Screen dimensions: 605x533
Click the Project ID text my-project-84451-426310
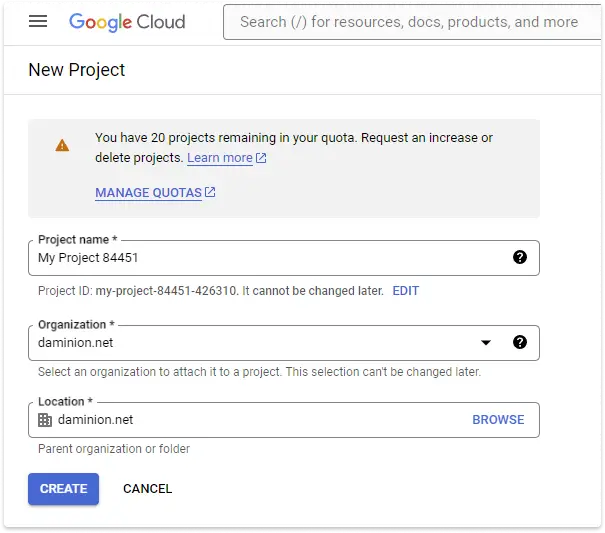173,291
